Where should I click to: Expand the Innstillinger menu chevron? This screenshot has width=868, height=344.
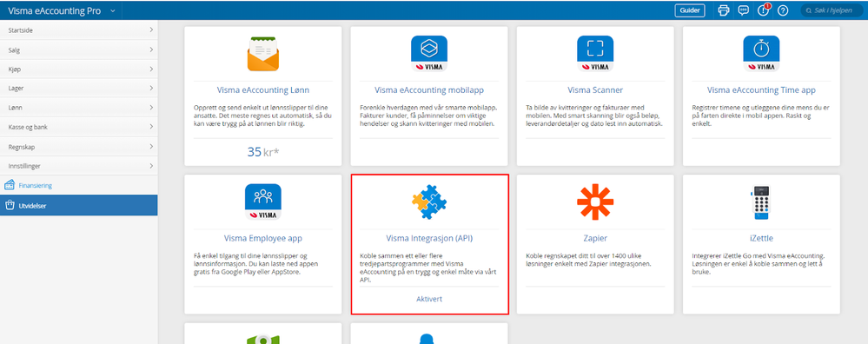[x=150, y=165]
